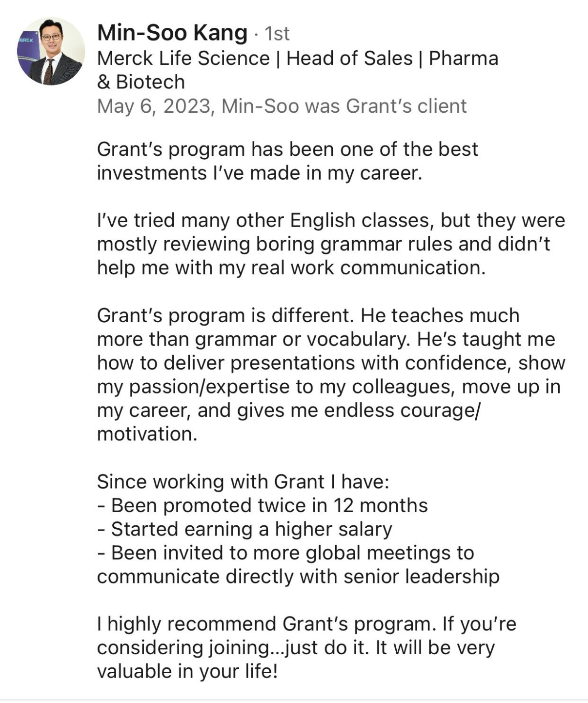The height and width of the screenshot is (703, 588).
Task: Click the "Pharma & Biotech" headline text
Action: point(298,70)
